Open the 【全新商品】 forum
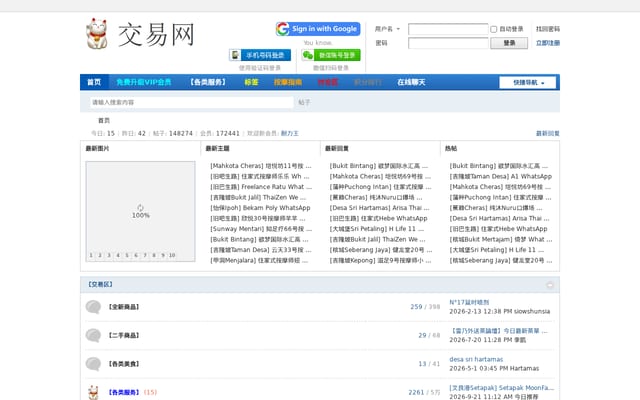 [x=124, y=307]
